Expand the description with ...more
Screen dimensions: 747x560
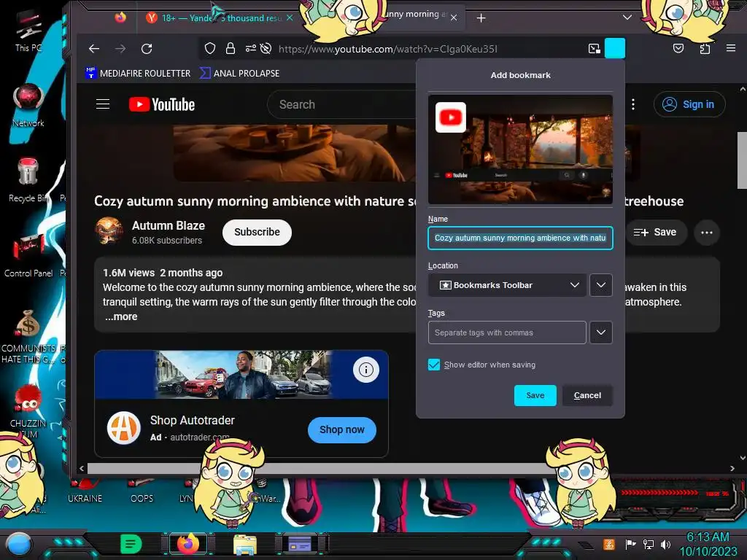click(121, 316)
